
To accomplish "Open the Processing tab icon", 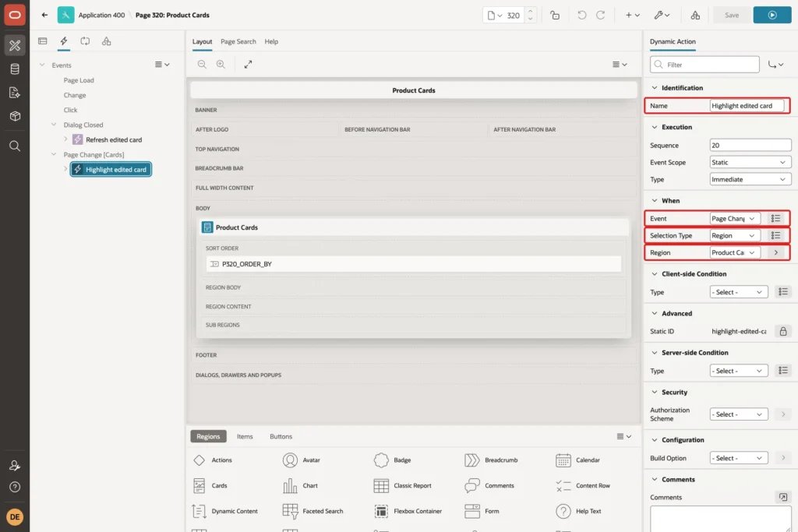I will click(85, 41).
